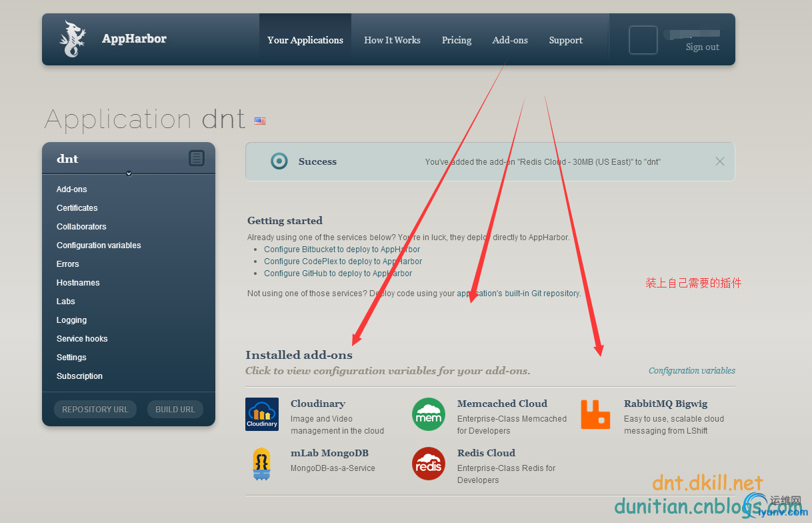
Task: Open Configure GitHub to deploy link
Action: pos(338,274)
